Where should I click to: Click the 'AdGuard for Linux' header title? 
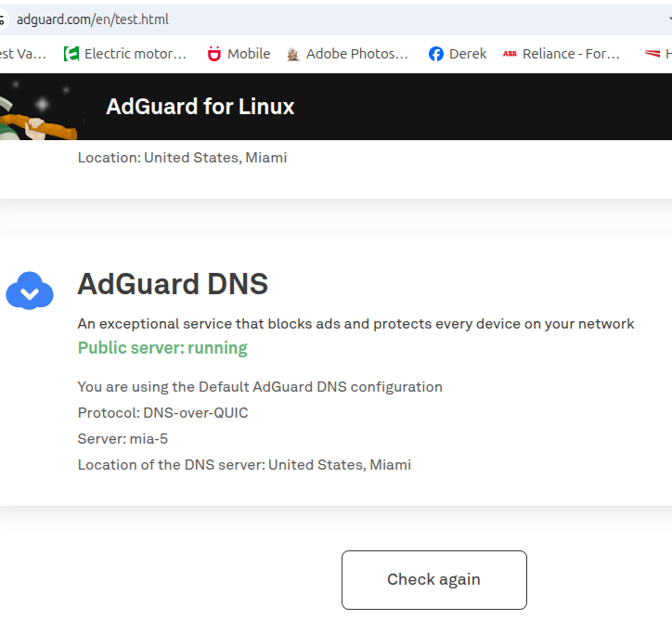click(x=200, y=107)
